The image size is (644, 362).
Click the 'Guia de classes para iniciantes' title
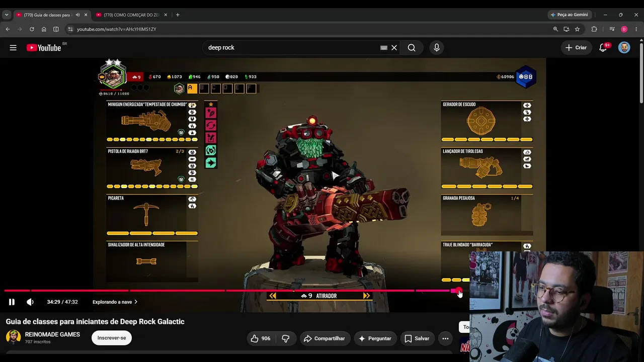pyautogui.click(x=95, y=322)
